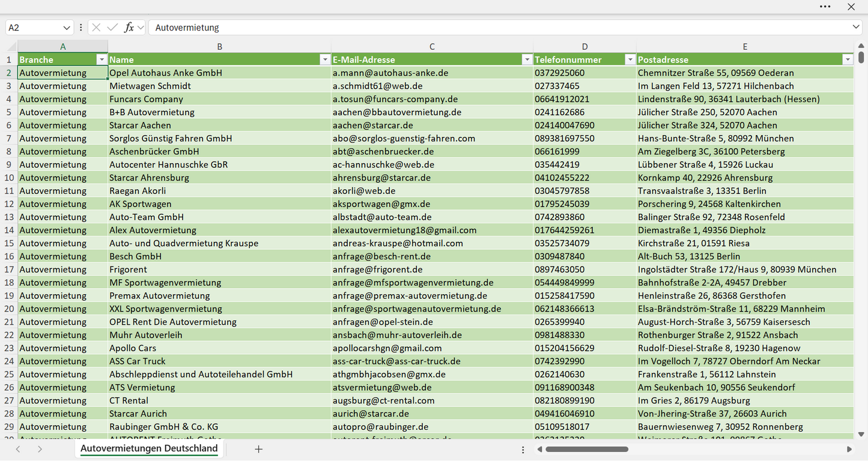This screenshot has width=868, height=461.
Task: Click the apollocarshgn@gmail.com email cell
Action: (432, 348)
